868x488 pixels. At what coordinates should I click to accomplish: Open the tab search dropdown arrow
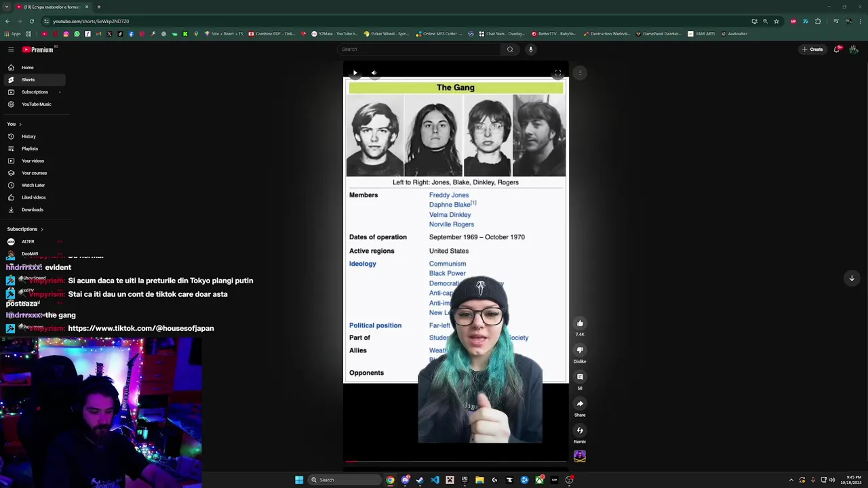point(7,7)
